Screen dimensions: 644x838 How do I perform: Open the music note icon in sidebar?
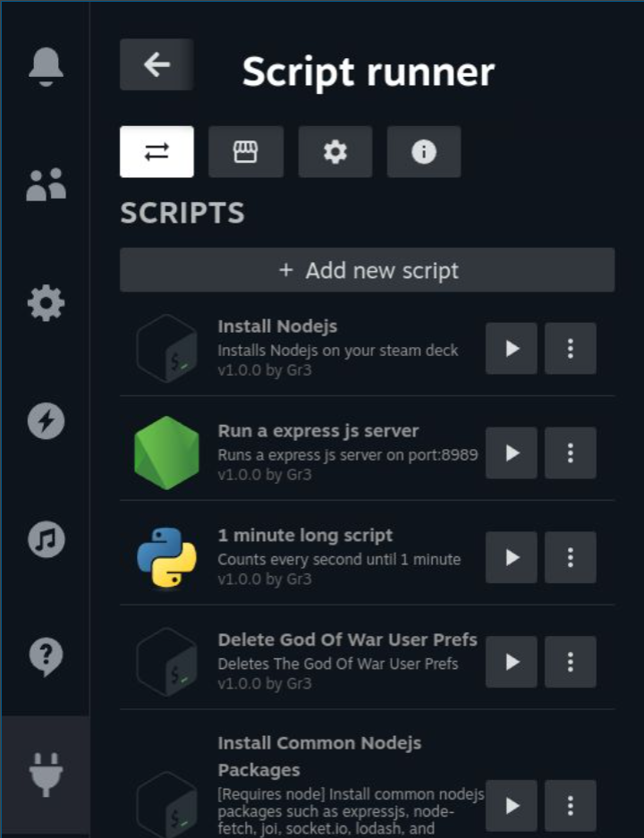tap(46, 539)
